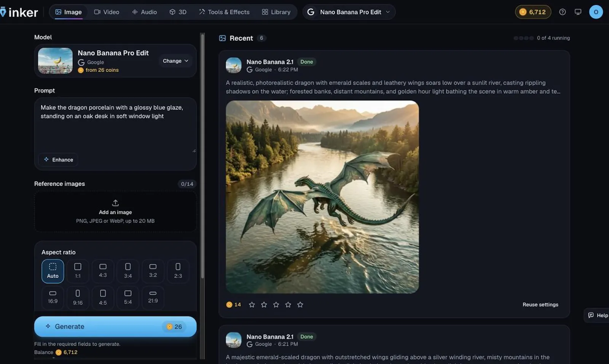Select Auto aspect ratio

(x=53, y=271)
